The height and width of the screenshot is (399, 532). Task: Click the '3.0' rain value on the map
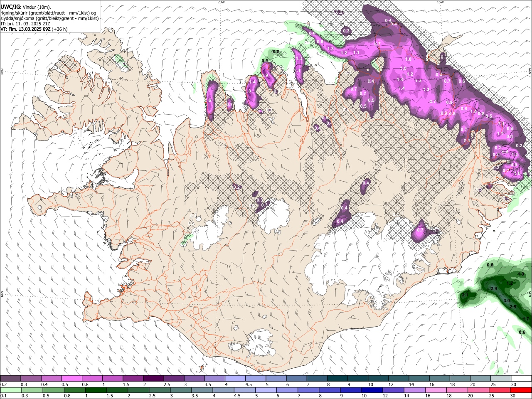[507, 300]
